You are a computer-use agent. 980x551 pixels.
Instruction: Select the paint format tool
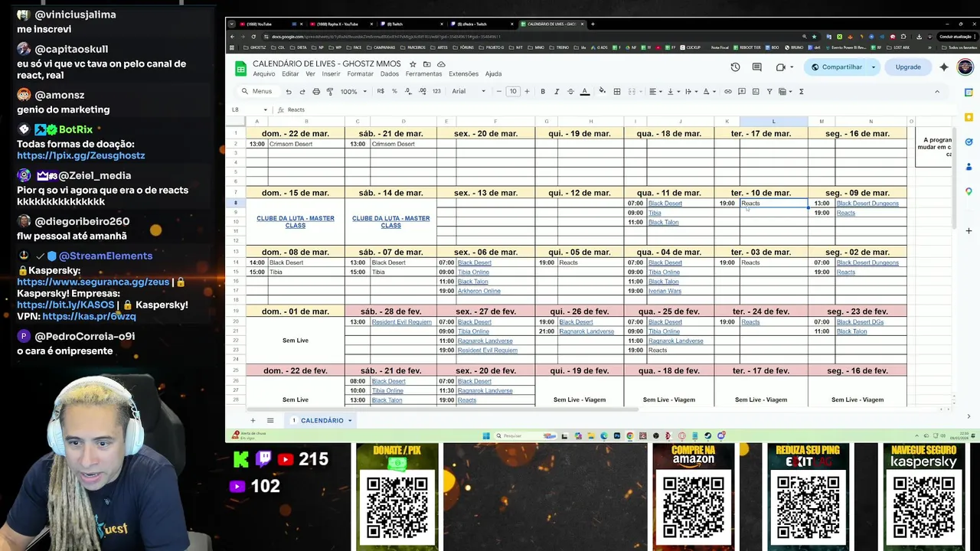click(330, 91)
